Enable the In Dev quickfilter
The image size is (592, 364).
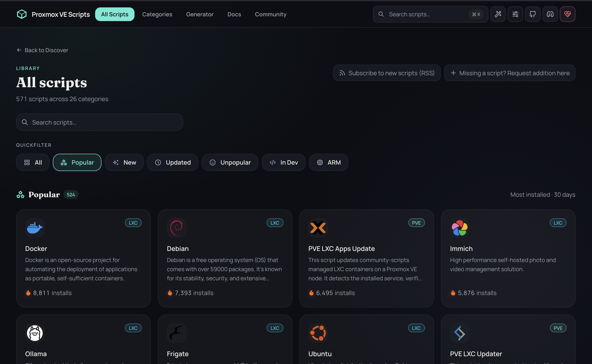coord(284,162)
